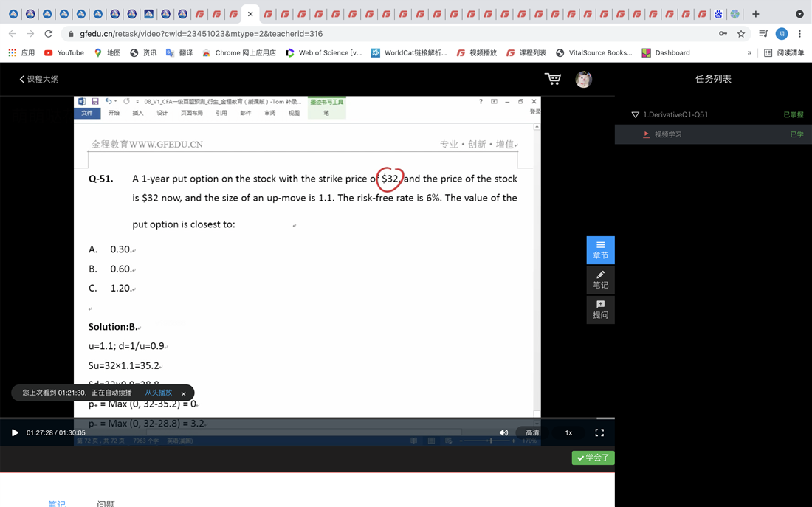Open the 笔记 notes tool

[x=600, y=280]
